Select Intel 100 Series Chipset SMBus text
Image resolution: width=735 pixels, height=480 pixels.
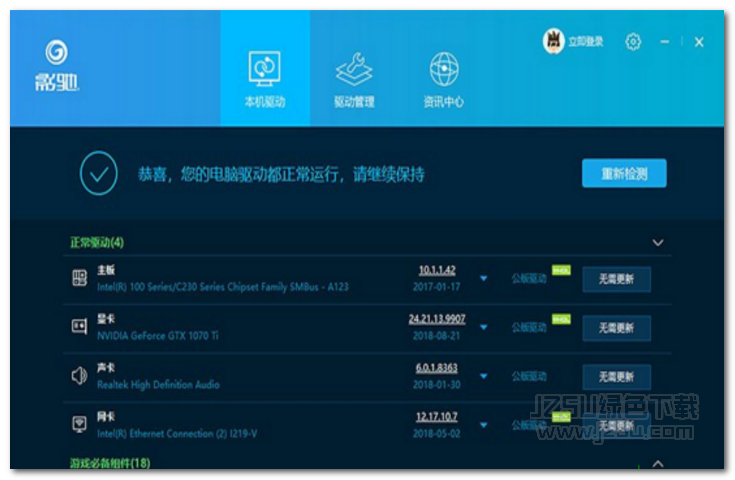pos(223,287)
